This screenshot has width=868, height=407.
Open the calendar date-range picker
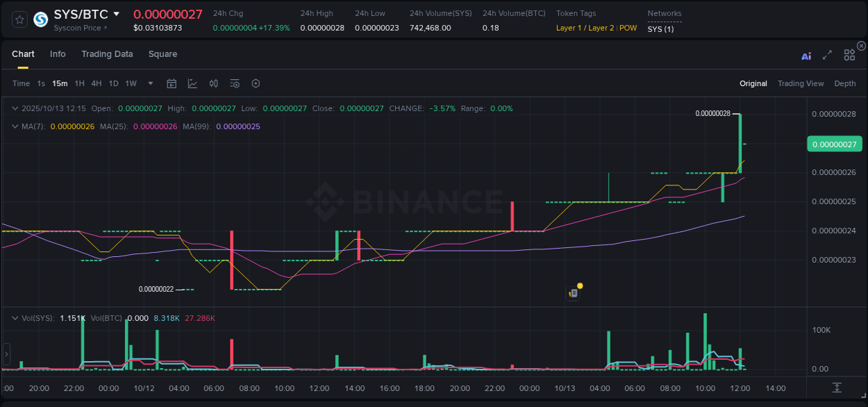[x=172, y=83]
